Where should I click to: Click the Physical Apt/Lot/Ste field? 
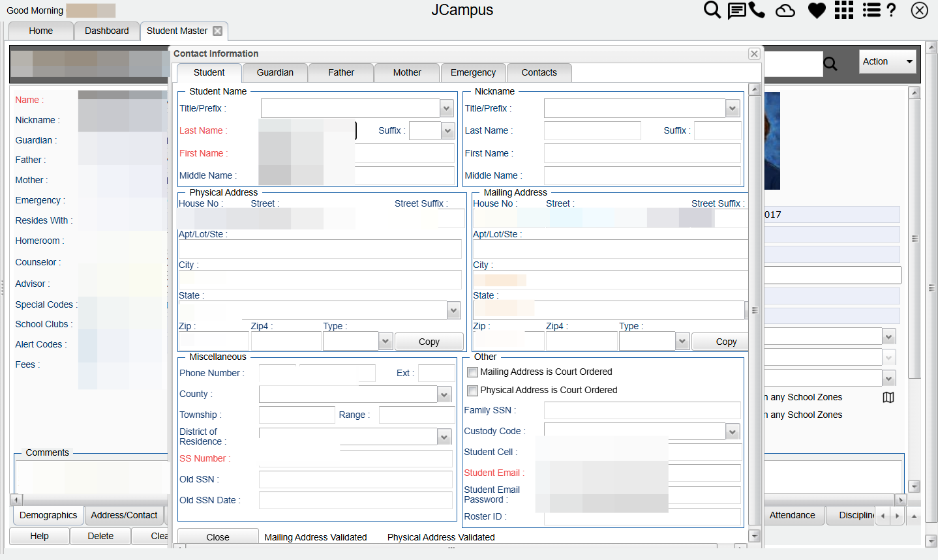tap(320, 249)
